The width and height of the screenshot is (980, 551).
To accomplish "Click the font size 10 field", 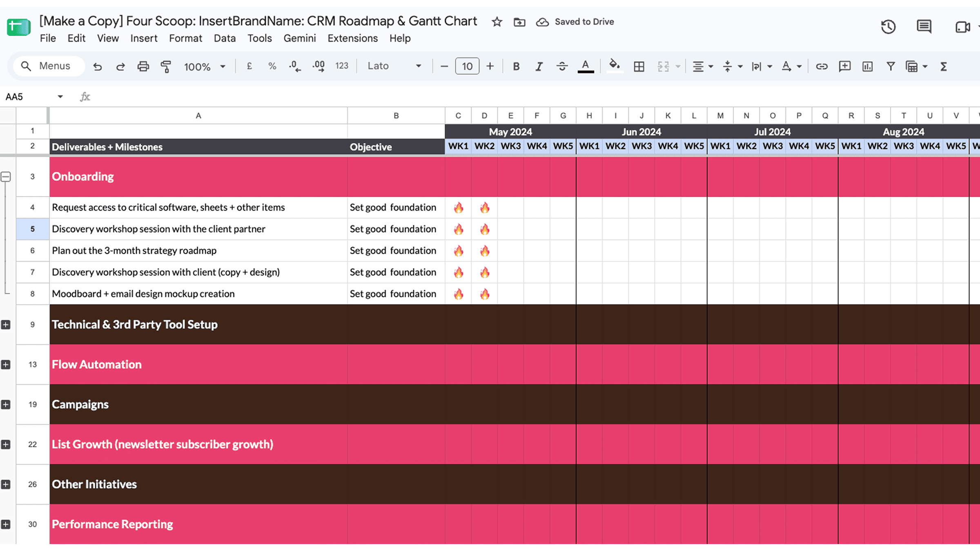I will (467, 66).
